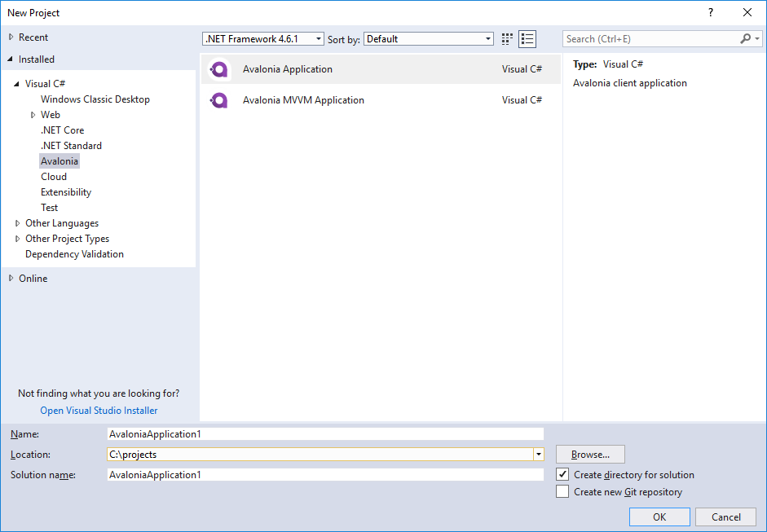
Task: Click the search magnifier icon
Action: pos(745,38)
